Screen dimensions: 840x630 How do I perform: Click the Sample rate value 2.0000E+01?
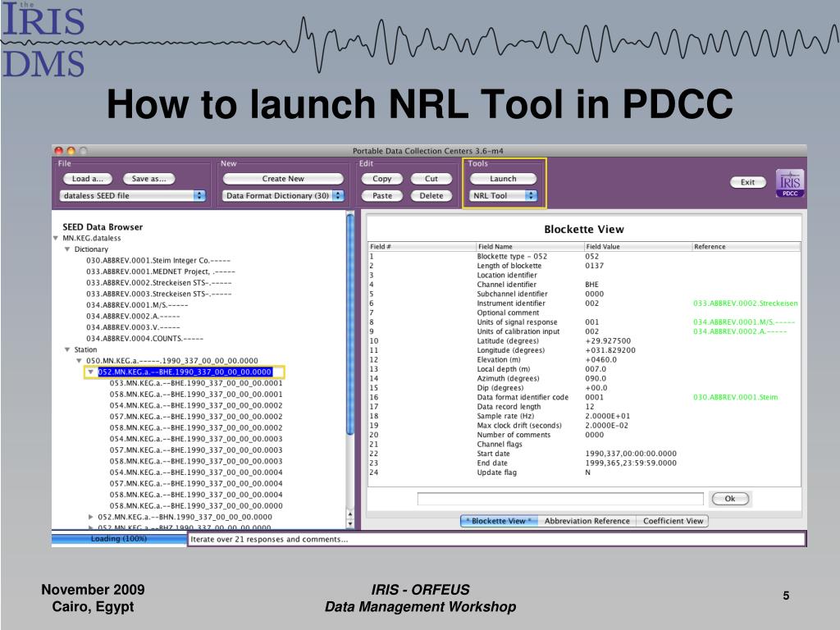608,416
